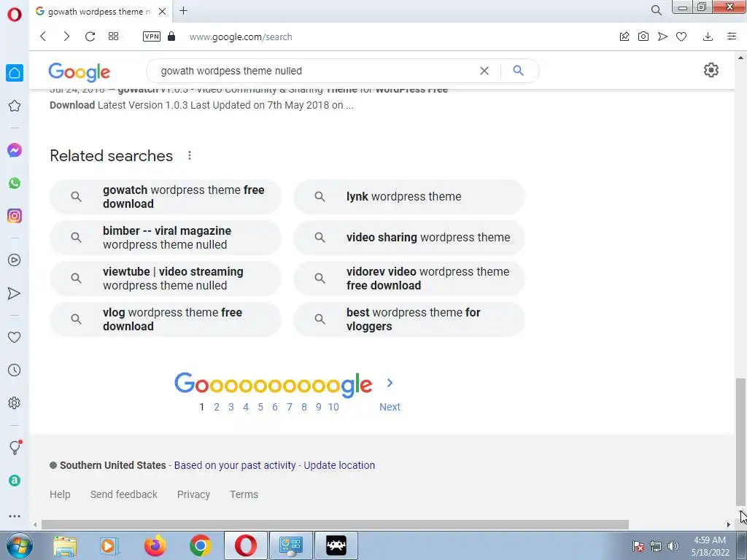Screen dimensions: 747x560
Task: Click the vertical scrollbar thumb
Action: tap(740, 442)
